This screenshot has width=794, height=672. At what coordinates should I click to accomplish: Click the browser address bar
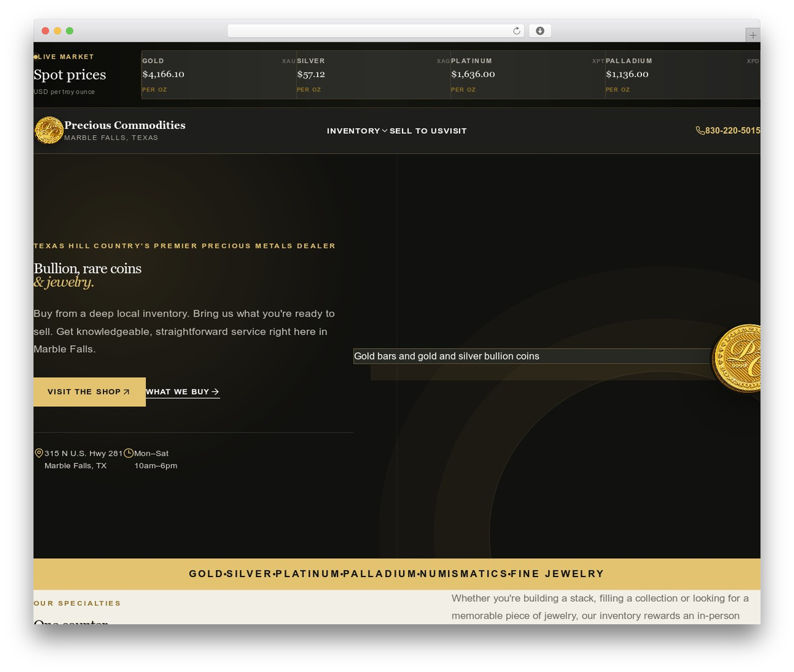pyautogui.click(x=375, y=31)
